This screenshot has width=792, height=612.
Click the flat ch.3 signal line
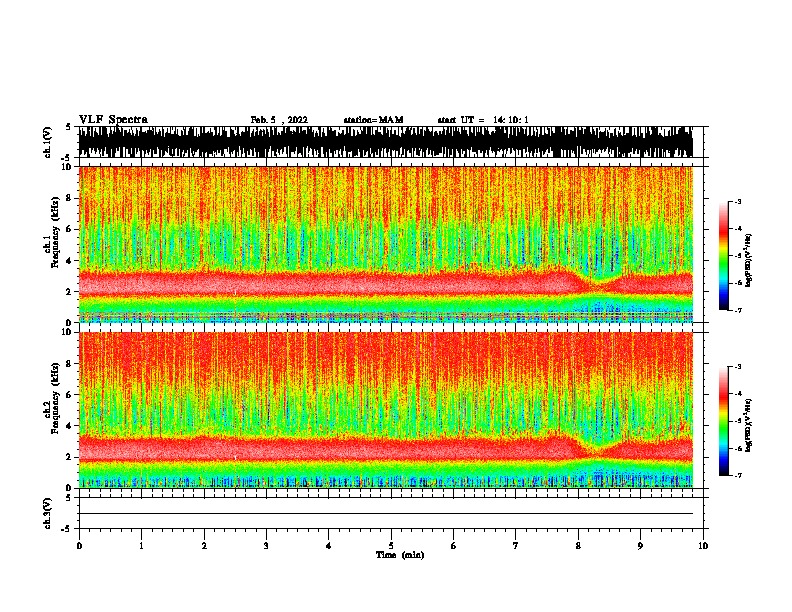(x=386, y=514)
